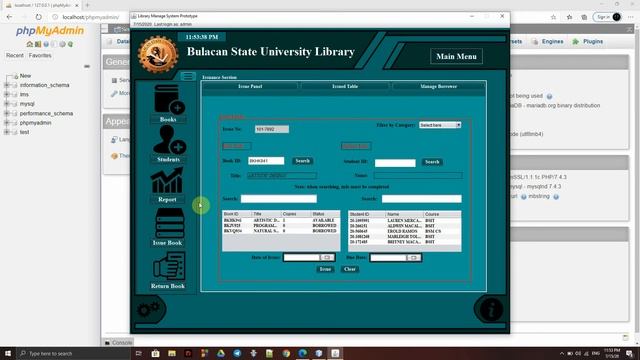
Task: Open the Report chart icon
Action: (167, 180)
